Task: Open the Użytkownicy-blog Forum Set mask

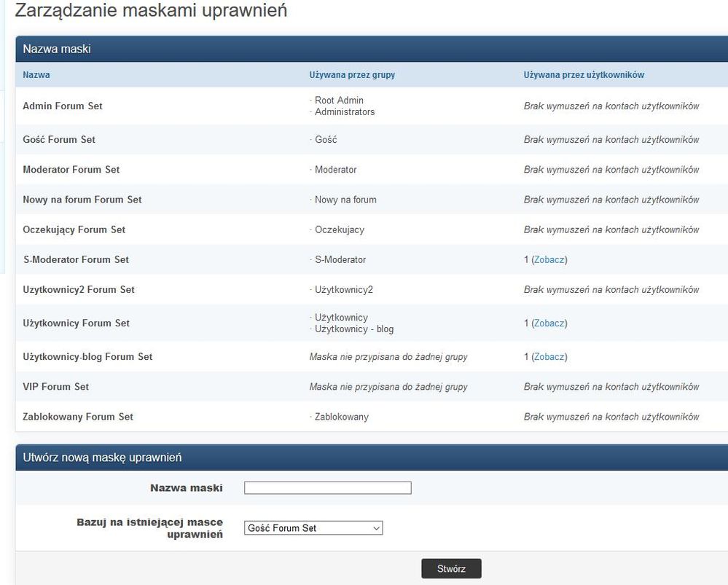Action: (x=87, y=356)
